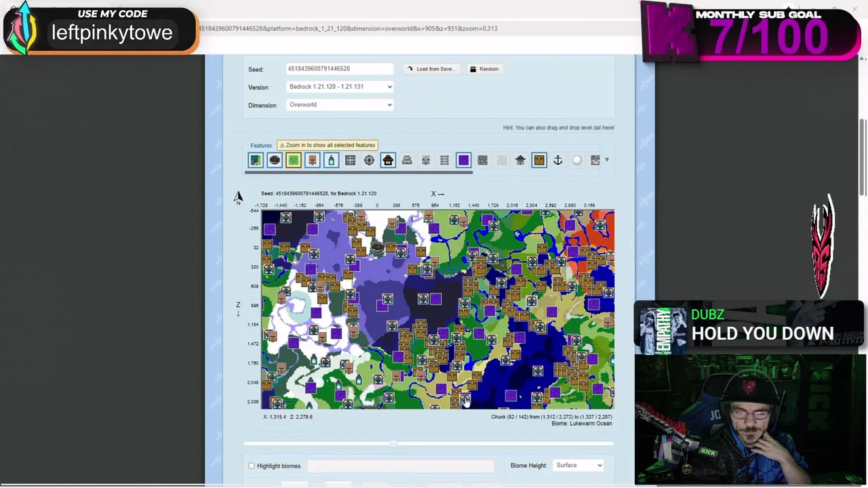Toggle the biome map feature icon
Image resolution: width=868 pixels, height=488 pixels.
256,160
